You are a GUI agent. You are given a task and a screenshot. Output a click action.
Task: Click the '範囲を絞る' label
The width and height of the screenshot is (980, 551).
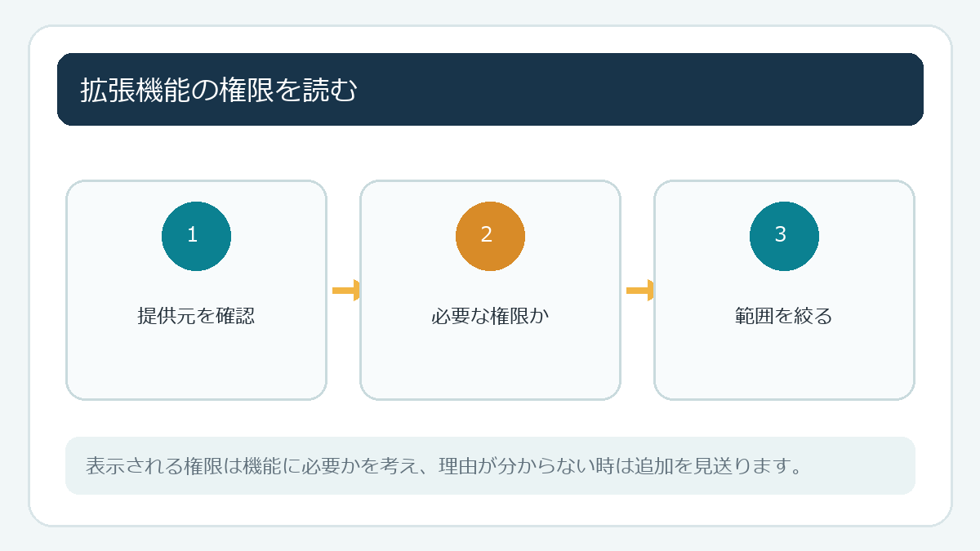pos(784,316)
